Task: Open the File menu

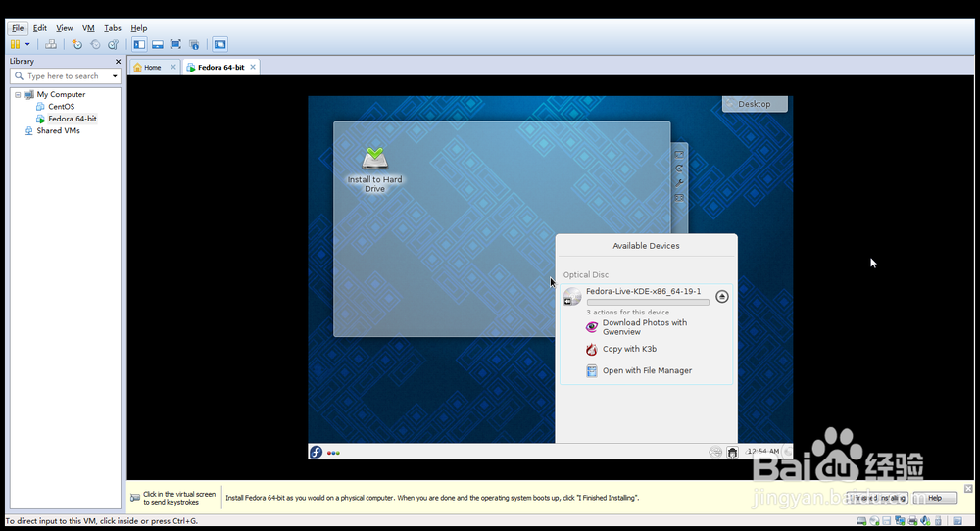Action: (18, 28)
